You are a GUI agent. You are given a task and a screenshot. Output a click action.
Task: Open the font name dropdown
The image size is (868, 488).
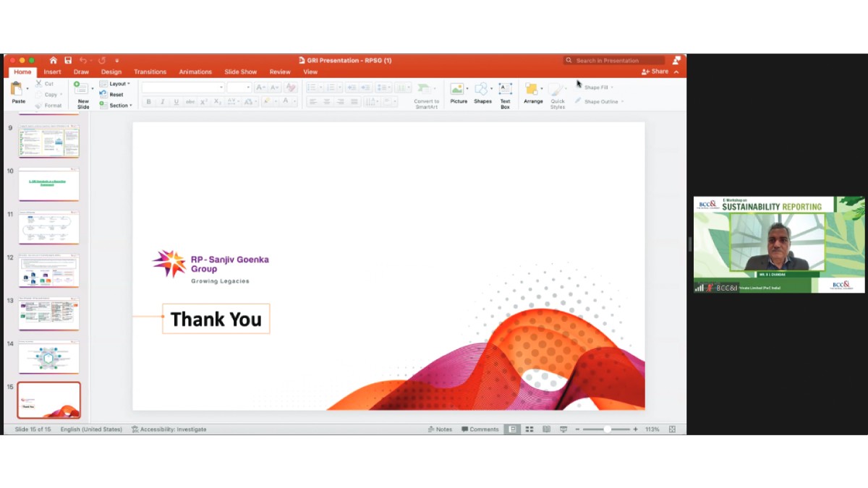[x=221, y=87]
